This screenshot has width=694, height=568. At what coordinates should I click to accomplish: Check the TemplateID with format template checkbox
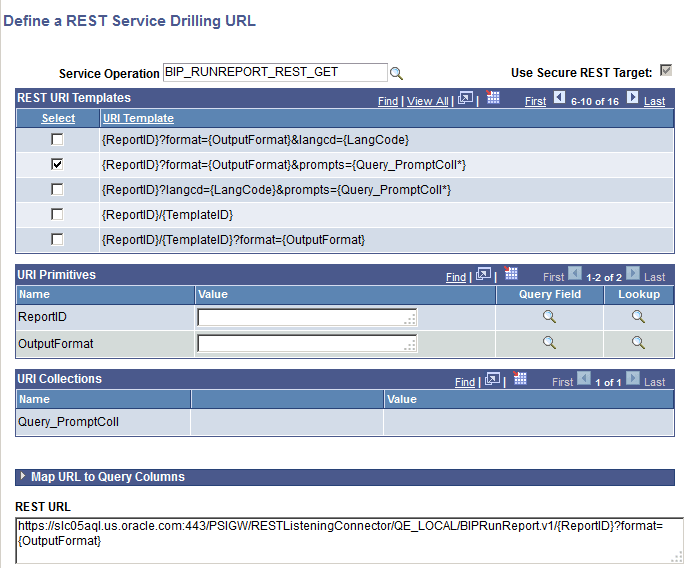(x=57, y=240)
